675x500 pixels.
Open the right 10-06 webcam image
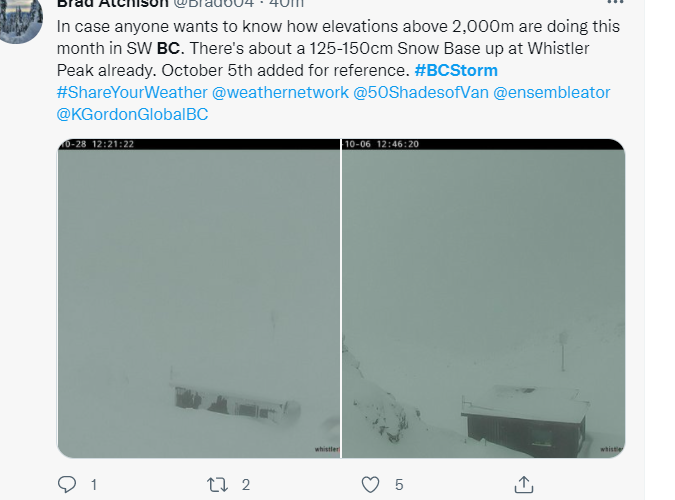pos(483,298)
